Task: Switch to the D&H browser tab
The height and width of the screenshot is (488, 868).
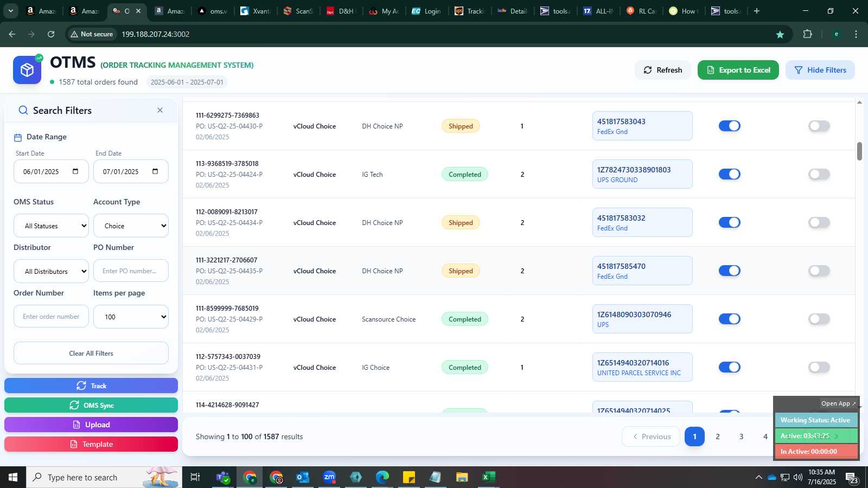Action: [341, 11]
